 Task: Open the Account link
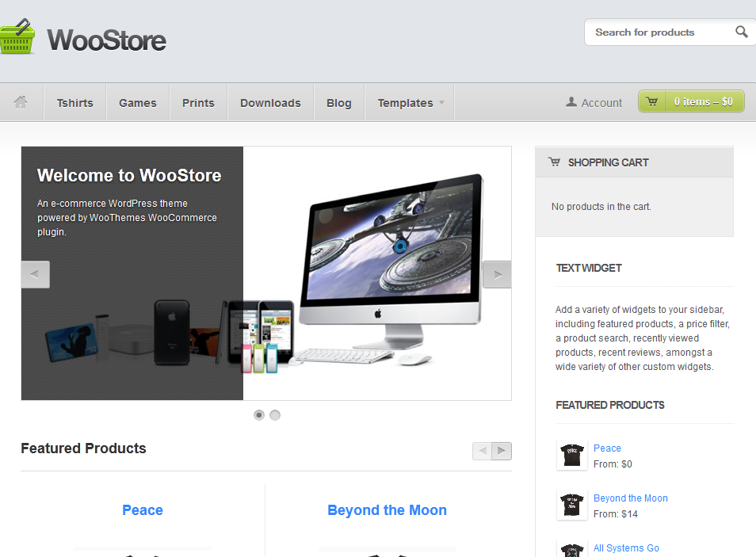coord(601,103)
